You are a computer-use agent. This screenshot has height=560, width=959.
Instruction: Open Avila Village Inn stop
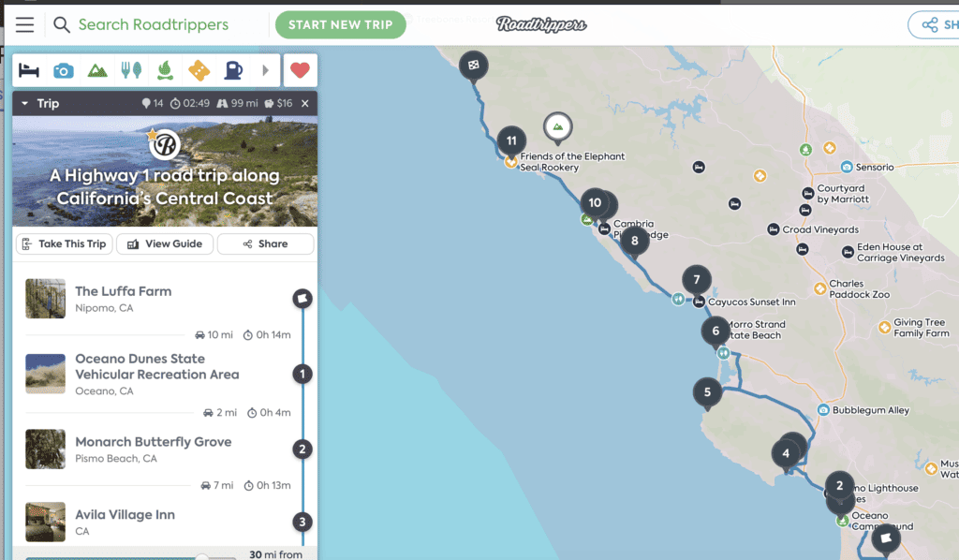pyautogui.click(x=125, y=515)
